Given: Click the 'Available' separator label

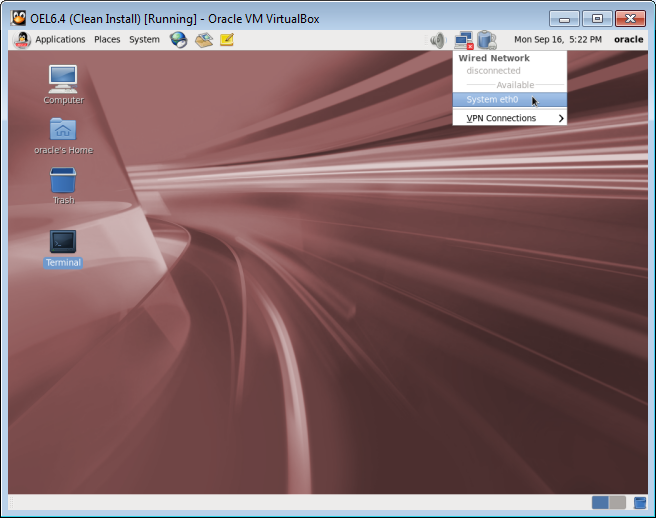Looking at the screenshot, I should pos(515,85).
